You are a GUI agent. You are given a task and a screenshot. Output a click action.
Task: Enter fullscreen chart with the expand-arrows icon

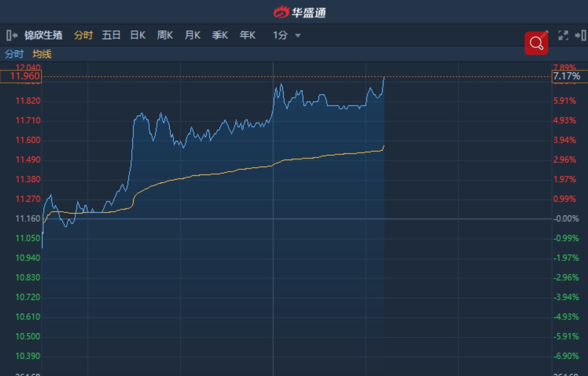pyautogui.click(x=563, y=36)
